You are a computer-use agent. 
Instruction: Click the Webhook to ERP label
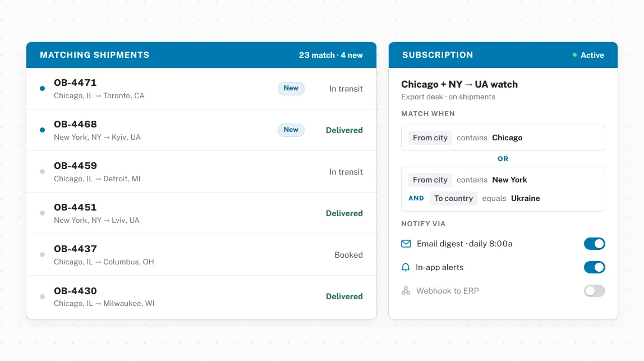click(448, 291)
